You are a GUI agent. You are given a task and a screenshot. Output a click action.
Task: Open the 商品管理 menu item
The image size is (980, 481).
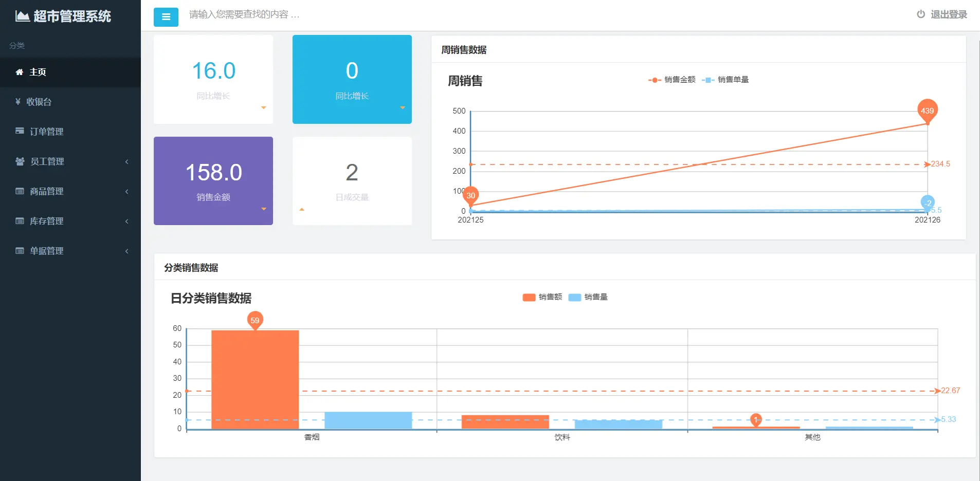click(70, 191)
